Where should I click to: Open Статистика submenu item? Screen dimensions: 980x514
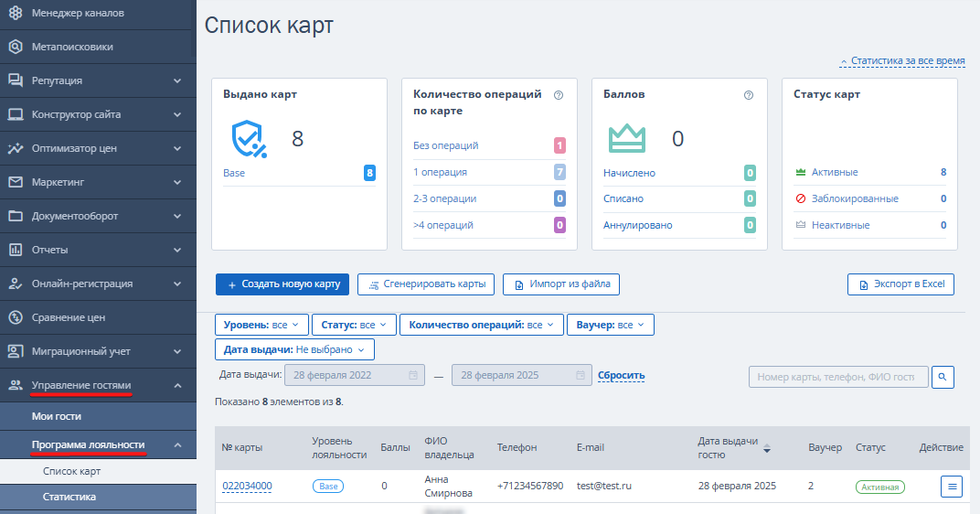coord(98,497)
